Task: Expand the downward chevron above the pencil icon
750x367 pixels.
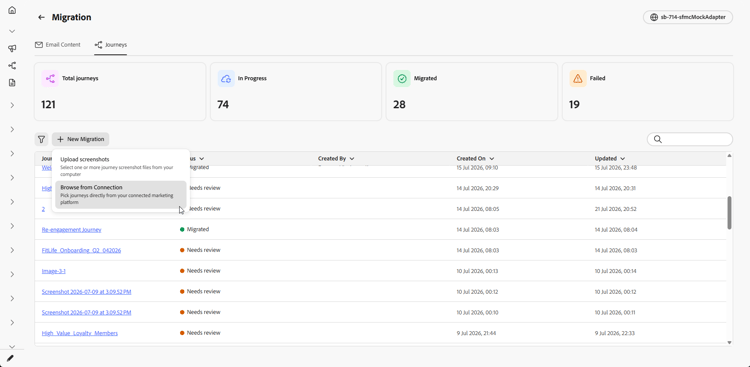Action: (12, 346)
